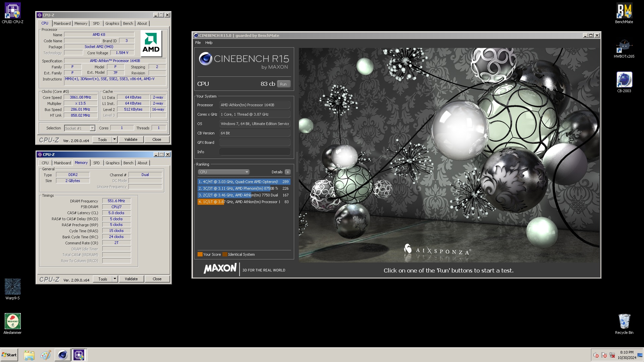Open SPD tab in bottom CPU-Z window
The image size is (644, 362).
97,163
